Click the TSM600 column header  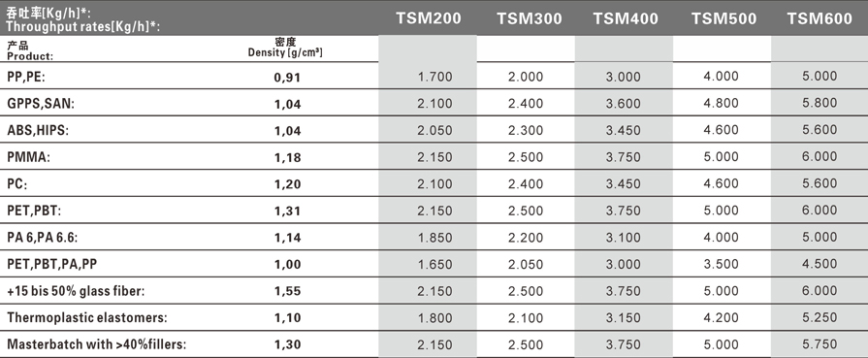(820, 18)
